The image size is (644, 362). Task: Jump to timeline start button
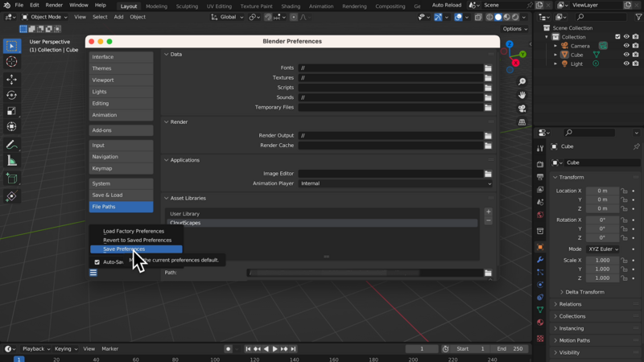tap(248, 349)
